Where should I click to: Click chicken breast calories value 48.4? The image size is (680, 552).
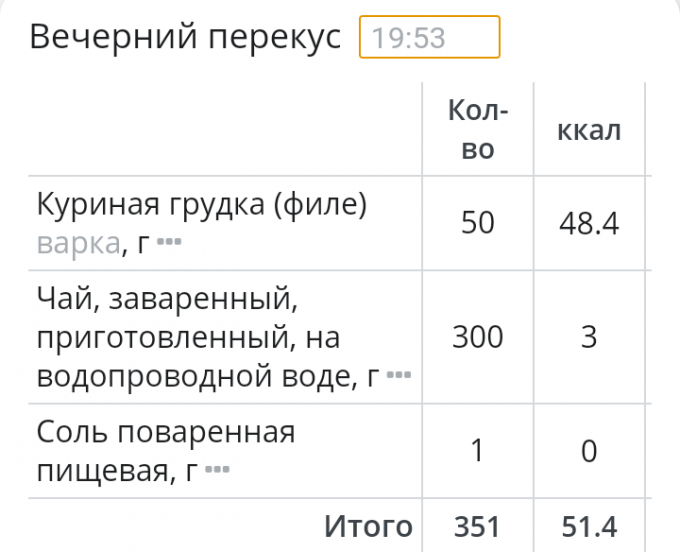pyautogui.click(x=589, y=223)
